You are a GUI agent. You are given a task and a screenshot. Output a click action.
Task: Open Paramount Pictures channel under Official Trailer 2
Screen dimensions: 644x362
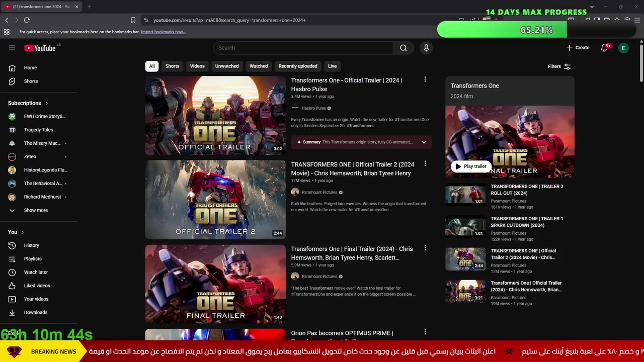pyautogui.click(x=319, y=192)
